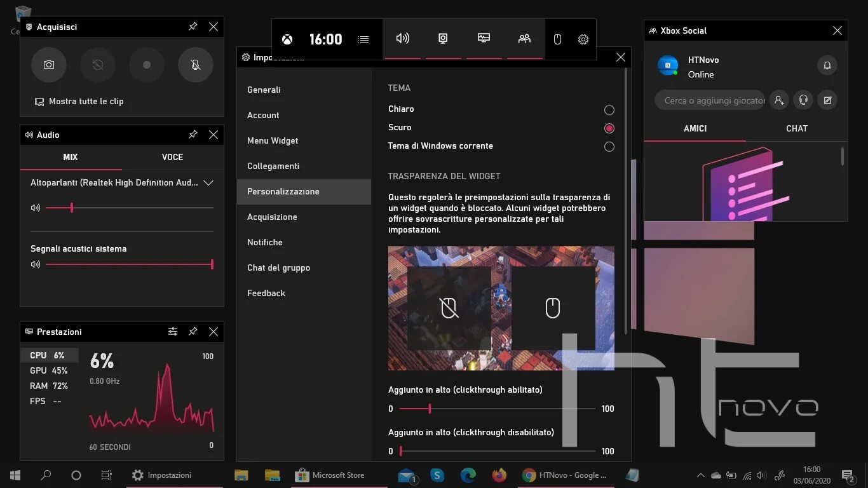Open the Notifiche settings section
Image resolution: width=868 pixels, height=488 pixels.
click(x=304, y=242)
